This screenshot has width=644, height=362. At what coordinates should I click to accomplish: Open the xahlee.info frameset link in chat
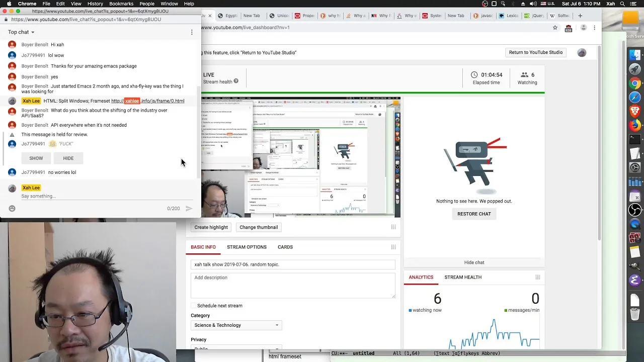tap(147, 101)
